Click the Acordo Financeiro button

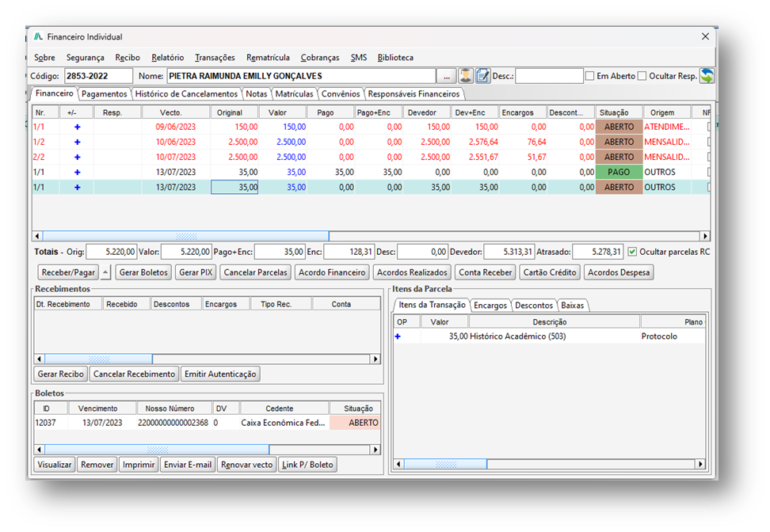[332, 272]
